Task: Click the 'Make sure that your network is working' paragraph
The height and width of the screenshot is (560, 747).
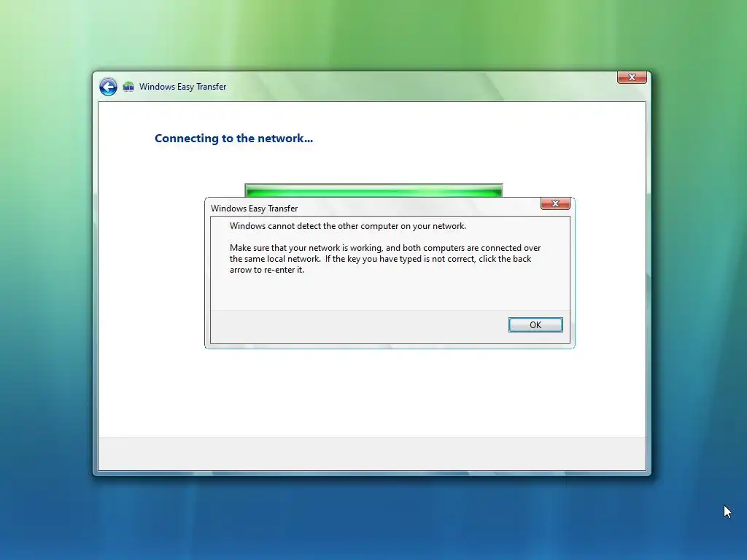Action: (x=385, y=259)
